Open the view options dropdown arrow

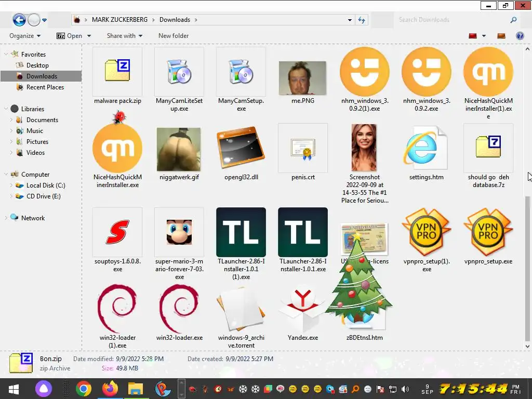click(x=484, y=36)
